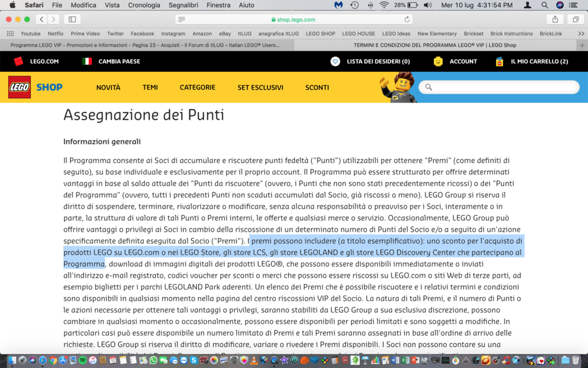Image resolution: width=588 pixels, height=368 pixels.
Task: Click the Assegnazione dei Punti heading
Action: tap(144, 115)
